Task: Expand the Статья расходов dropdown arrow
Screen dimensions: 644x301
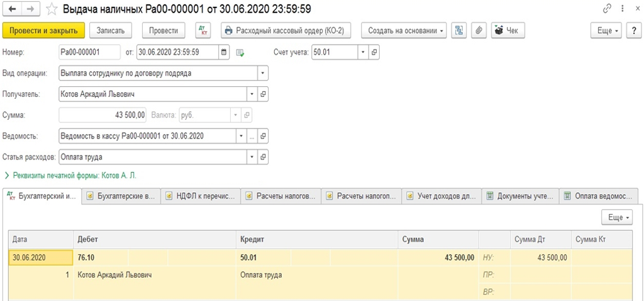Action: [x=252, y=157]
